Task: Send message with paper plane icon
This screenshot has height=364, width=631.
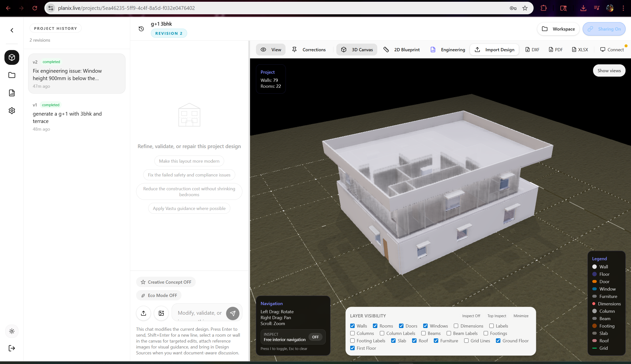Action: [x=233, y=313]
